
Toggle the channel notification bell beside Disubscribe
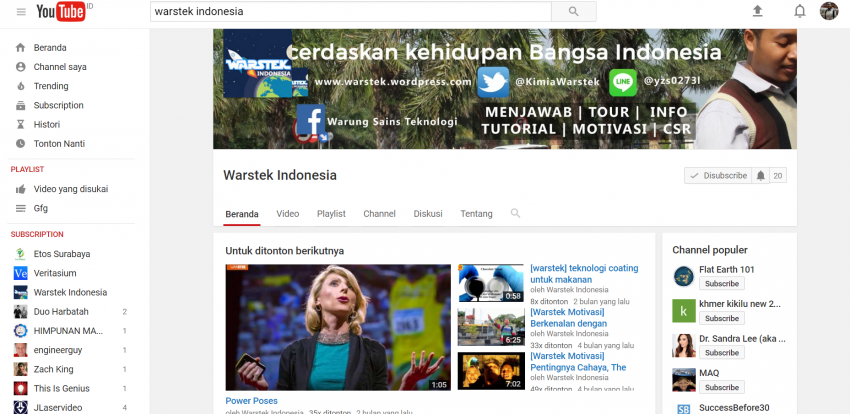pos(761,176)
